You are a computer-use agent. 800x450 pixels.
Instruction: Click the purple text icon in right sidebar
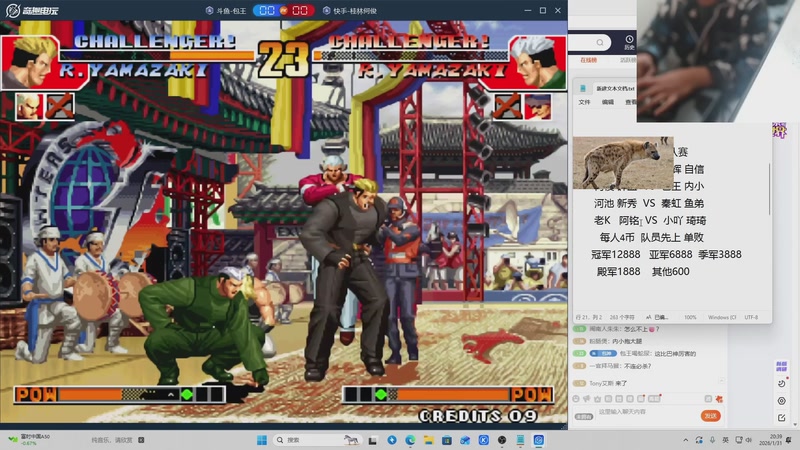(x=781, y=366)
